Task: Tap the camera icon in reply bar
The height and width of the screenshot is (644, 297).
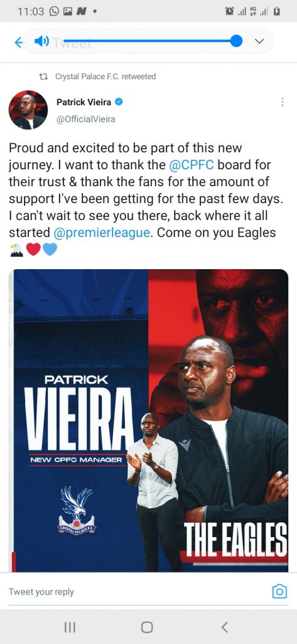Action: click(280, 591)
